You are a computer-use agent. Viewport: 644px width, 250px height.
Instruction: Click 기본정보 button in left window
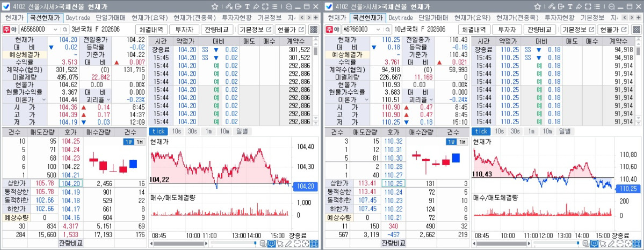tap(256, 30)
